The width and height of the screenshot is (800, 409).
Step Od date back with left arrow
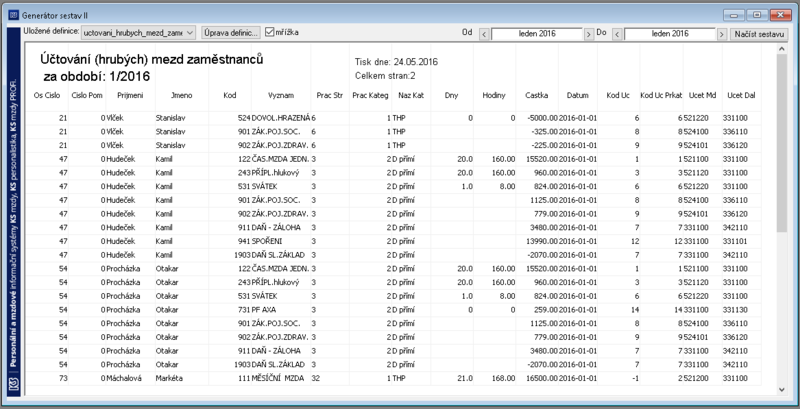[484, 35]
